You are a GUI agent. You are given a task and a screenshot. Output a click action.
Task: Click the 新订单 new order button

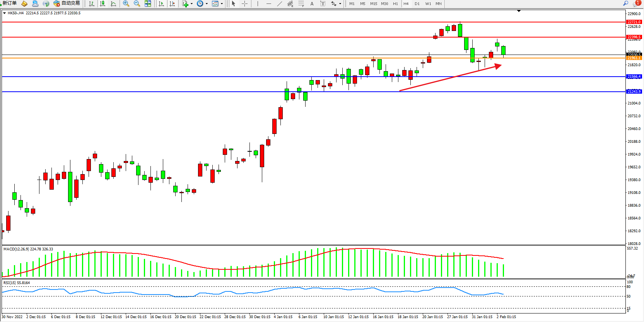point(9,3)
